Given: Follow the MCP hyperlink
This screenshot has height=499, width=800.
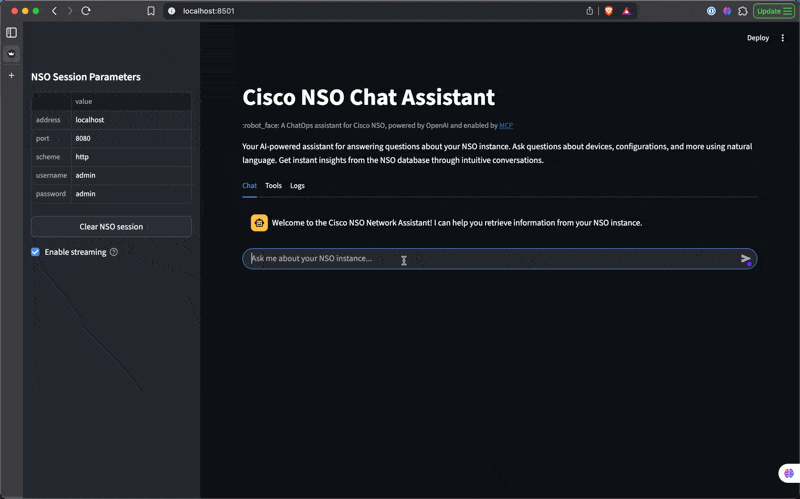Looking at the screenshot, I should coord(505,126).
